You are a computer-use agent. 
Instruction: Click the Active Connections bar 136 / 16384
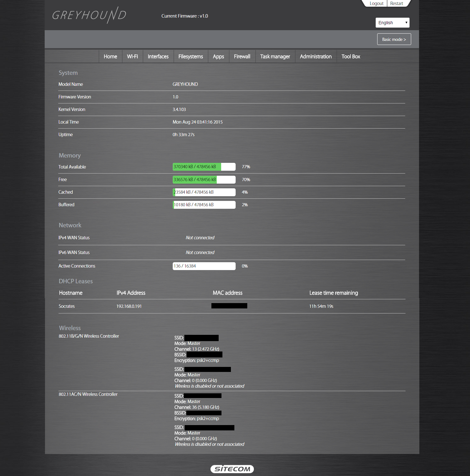(x=204, y=266)
